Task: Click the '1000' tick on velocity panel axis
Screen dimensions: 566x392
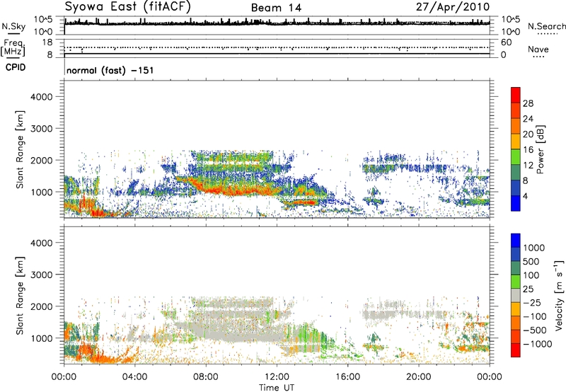Action: pyautogui.click(x=41, y=338)
